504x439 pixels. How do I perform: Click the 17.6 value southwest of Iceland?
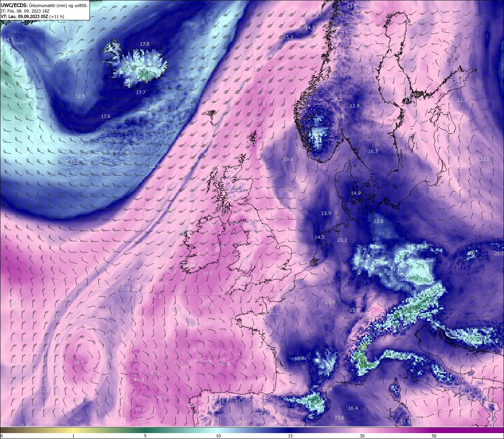point(106,117)
